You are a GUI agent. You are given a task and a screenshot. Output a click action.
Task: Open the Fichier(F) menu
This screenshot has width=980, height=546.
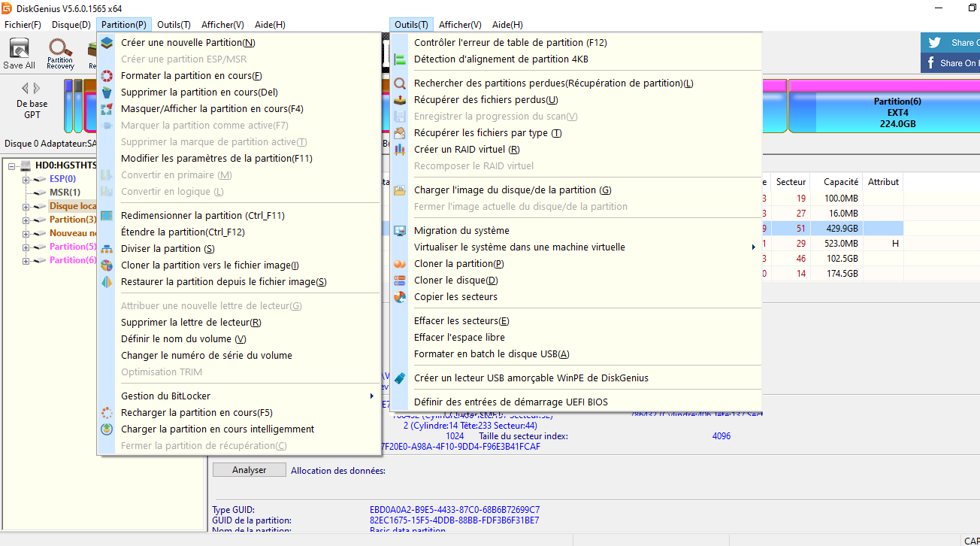click(x=23, y=25)
